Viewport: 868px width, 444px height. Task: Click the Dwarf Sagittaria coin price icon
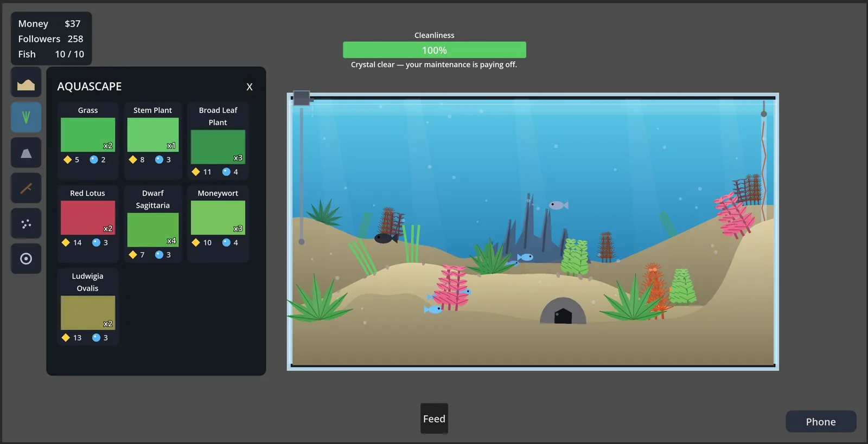click(133, 255)
